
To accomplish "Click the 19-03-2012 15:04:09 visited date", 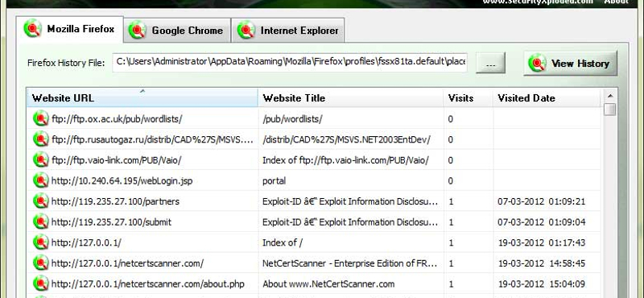I will (x=541, y=284).
